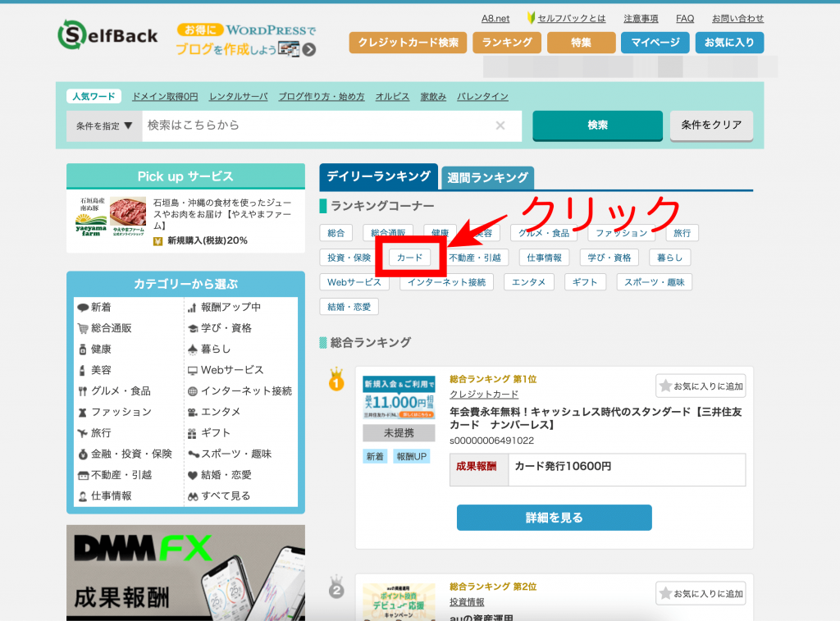Click the インターネット接続 globe icon
This screenshot has height=621, width=840.
tap(193, 391)
